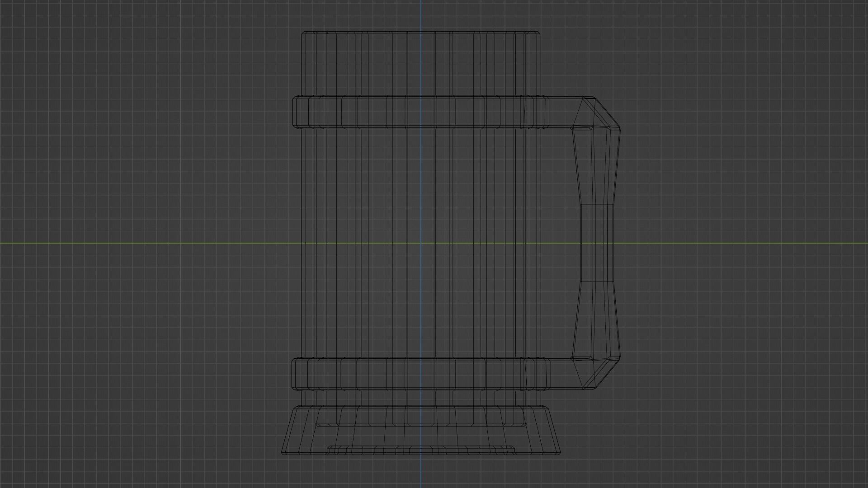
Task: Click the green horizontal axis line at left
Action: [x=136, y=243]
